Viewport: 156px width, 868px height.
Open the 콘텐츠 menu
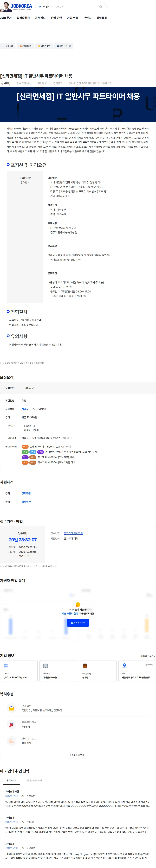87,18
